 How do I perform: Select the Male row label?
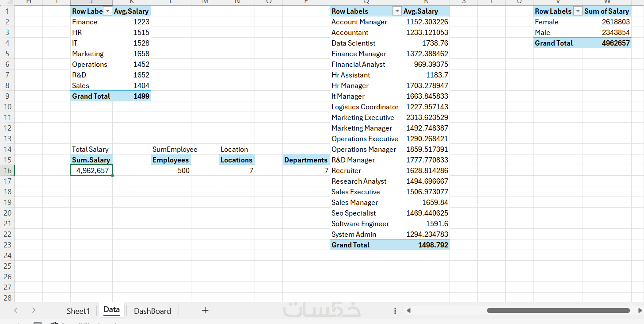(558, 32)
